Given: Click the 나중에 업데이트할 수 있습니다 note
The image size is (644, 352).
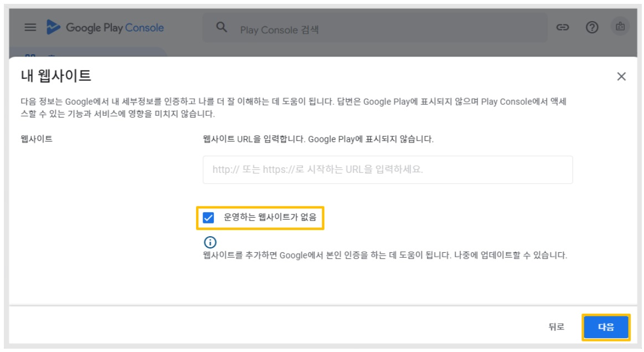Looking at the screenshot, I should [x=511, y=256].
